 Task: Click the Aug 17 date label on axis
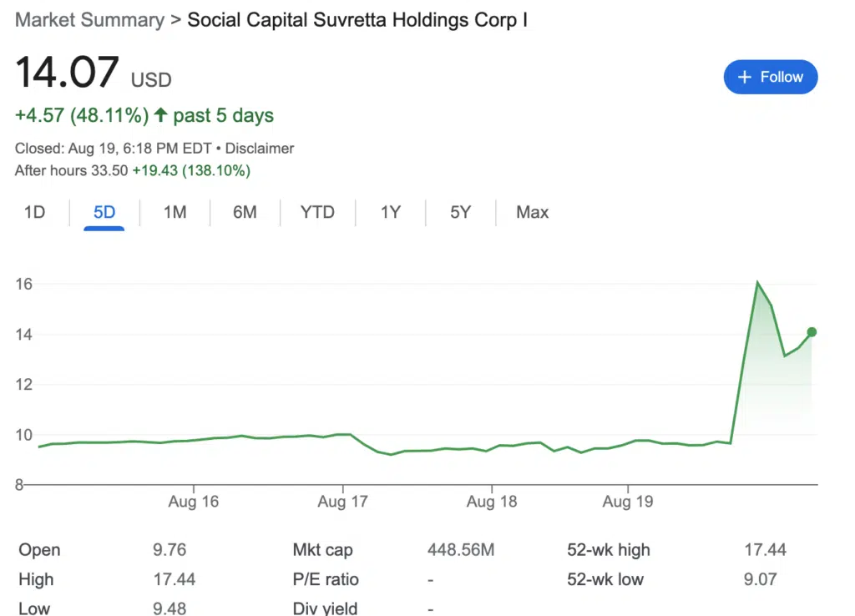pos(342,502)
